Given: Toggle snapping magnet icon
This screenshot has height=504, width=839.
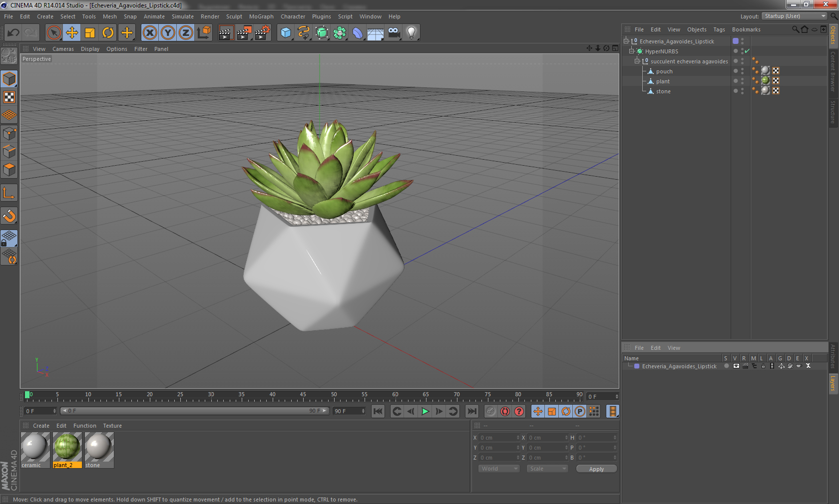Looking at the screenshot, I should [x=9, y=216].
